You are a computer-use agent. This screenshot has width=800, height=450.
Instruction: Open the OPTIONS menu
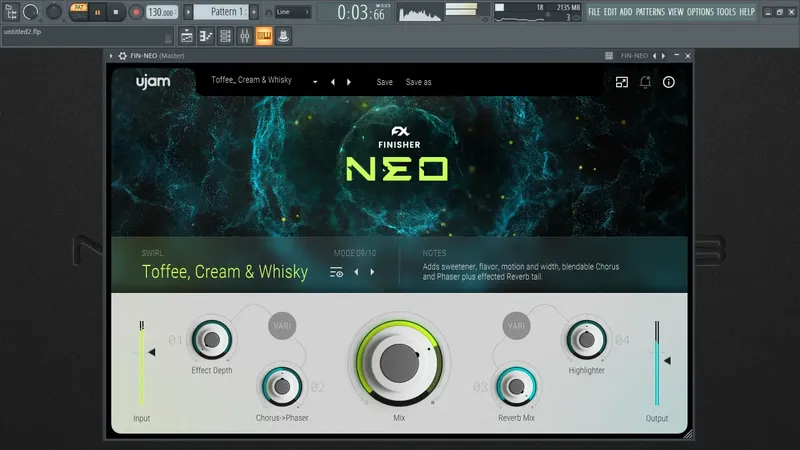(700, 12)
